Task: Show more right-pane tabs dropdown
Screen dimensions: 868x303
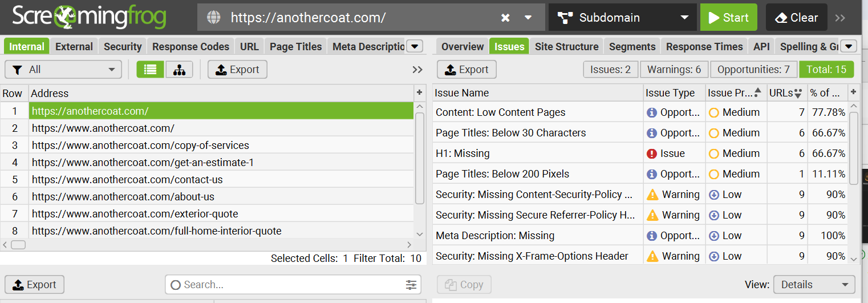Action: [849, 46]
